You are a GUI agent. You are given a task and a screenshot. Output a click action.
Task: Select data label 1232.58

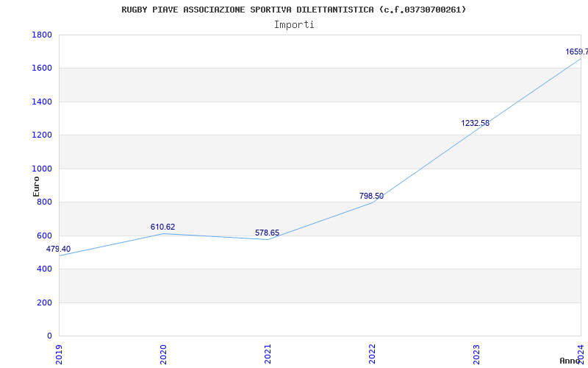pos(475,123)
